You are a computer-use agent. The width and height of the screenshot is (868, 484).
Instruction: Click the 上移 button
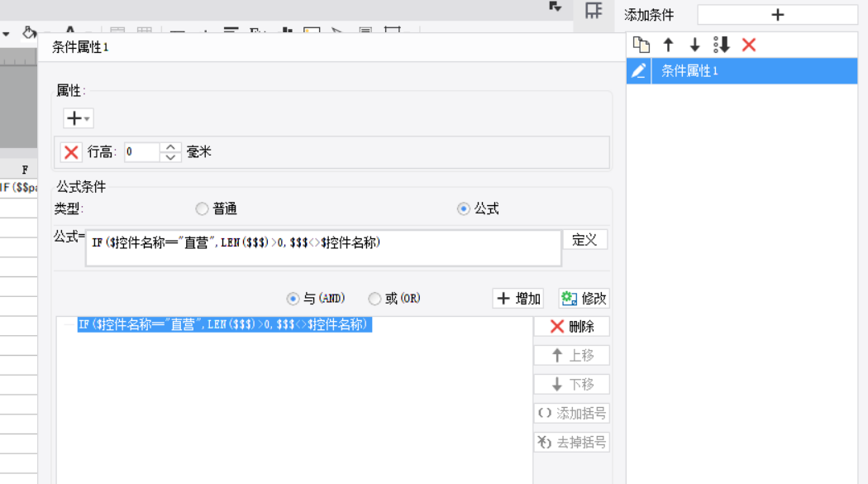[x=572, y=356]
